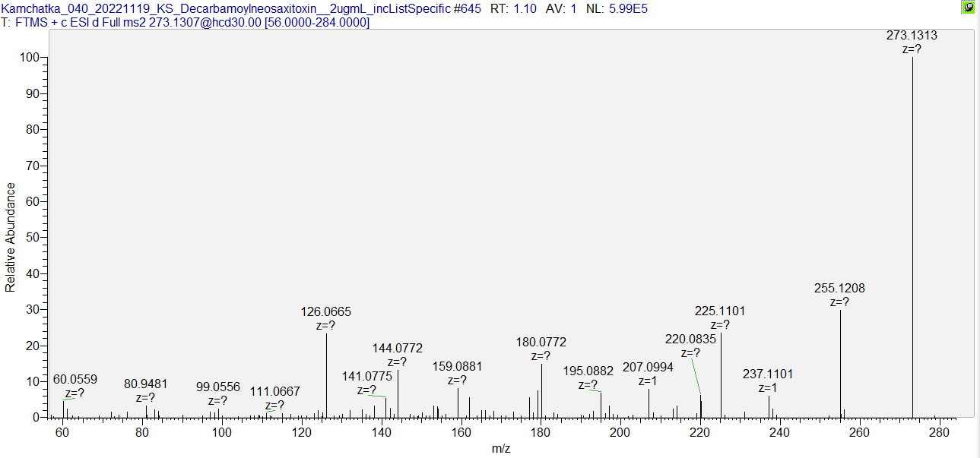Click the Relative Abundance axis title
Screen dimensions: 980x458
pos(11,237)
